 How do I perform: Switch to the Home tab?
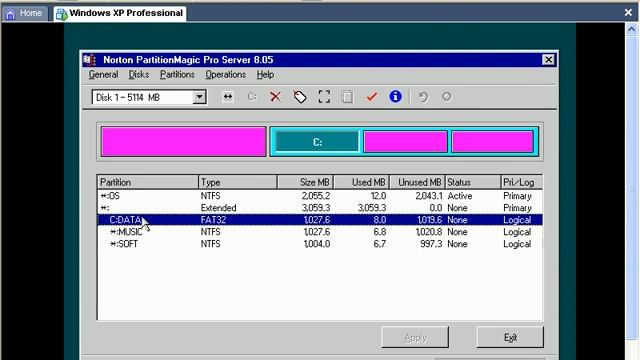(x=24, y=13)
